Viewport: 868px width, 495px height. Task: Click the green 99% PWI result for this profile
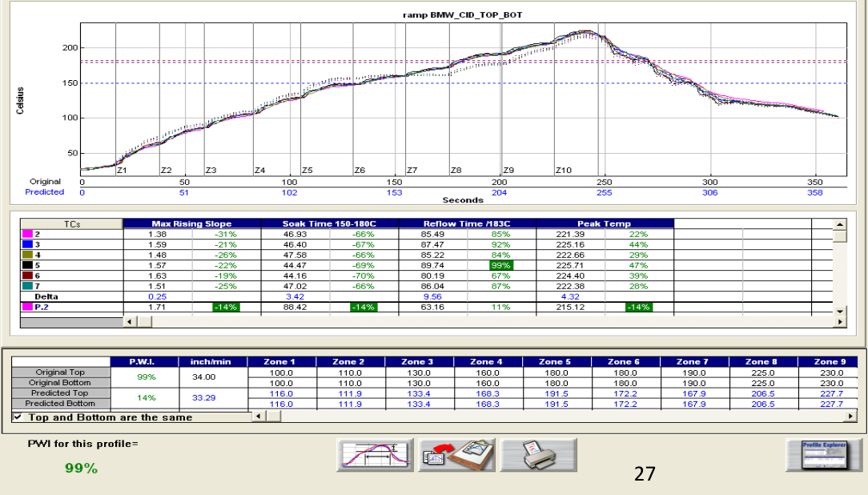tap(82, 469)
